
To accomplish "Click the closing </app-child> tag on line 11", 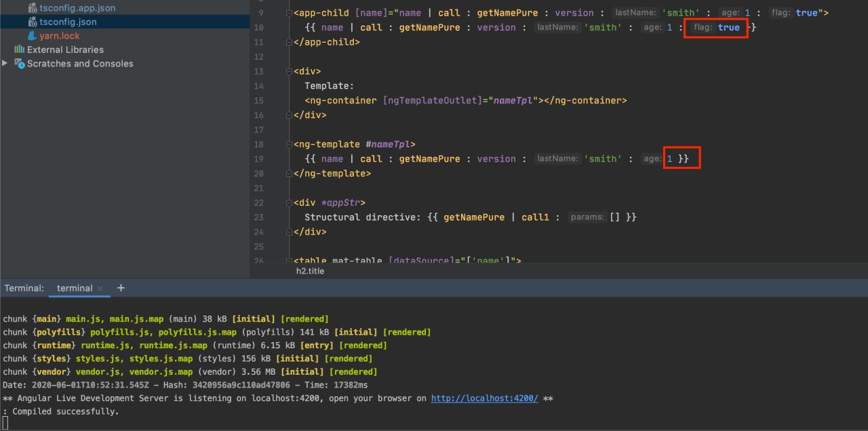I will pyautogui.click(x=327, y=42).
